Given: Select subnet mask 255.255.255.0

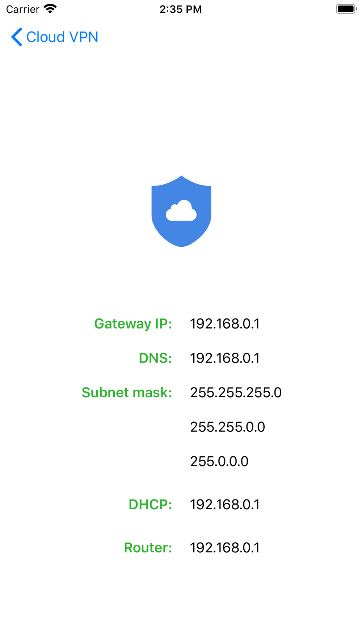Looking at the screenshot, I should 236,393.
